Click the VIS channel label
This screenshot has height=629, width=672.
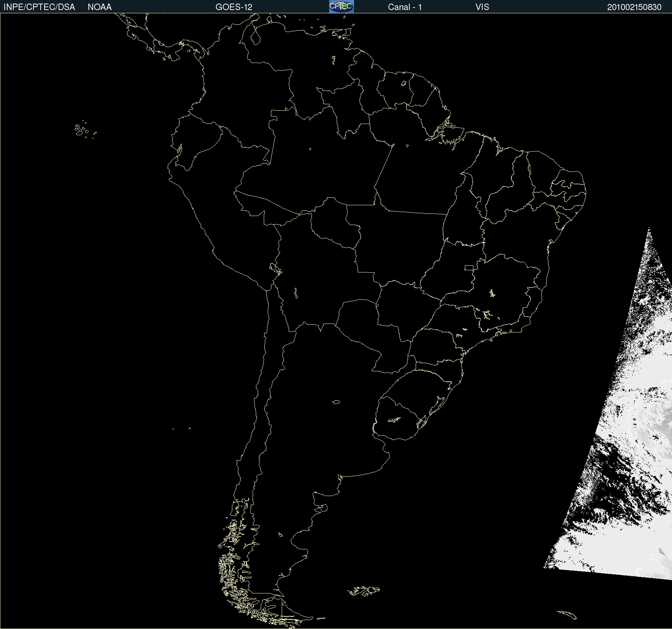point(482,7)
